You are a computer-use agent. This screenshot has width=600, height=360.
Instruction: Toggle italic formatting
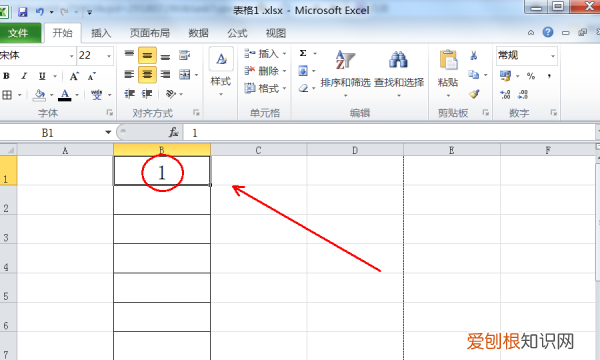click(24, 76)
